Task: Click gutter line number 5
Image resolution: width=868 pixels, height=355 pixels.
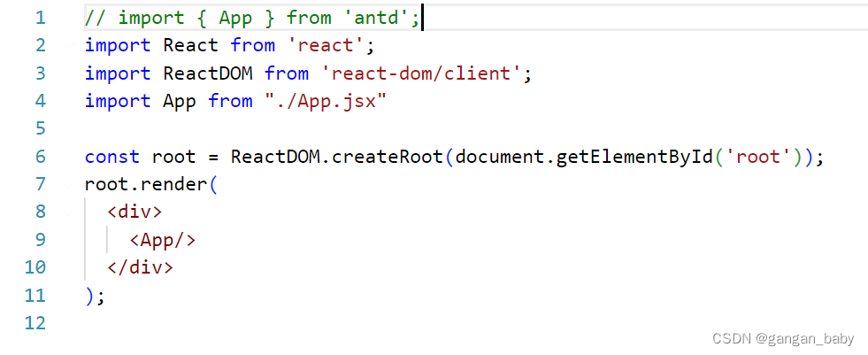Action: coord(40,128)
